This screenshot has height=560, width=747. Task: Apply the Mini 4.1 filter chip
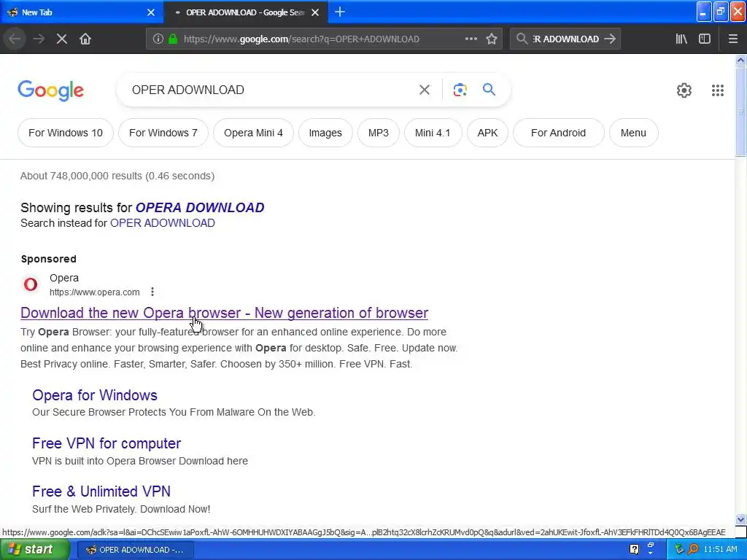click(x=433, y=133)
